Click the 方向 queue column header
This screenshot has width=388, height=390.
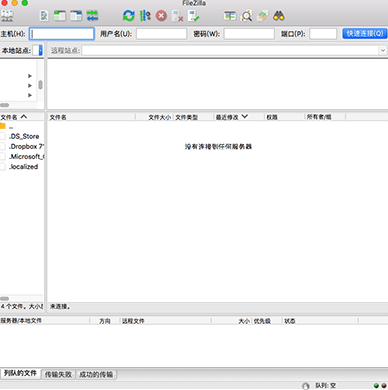point(105,321)
